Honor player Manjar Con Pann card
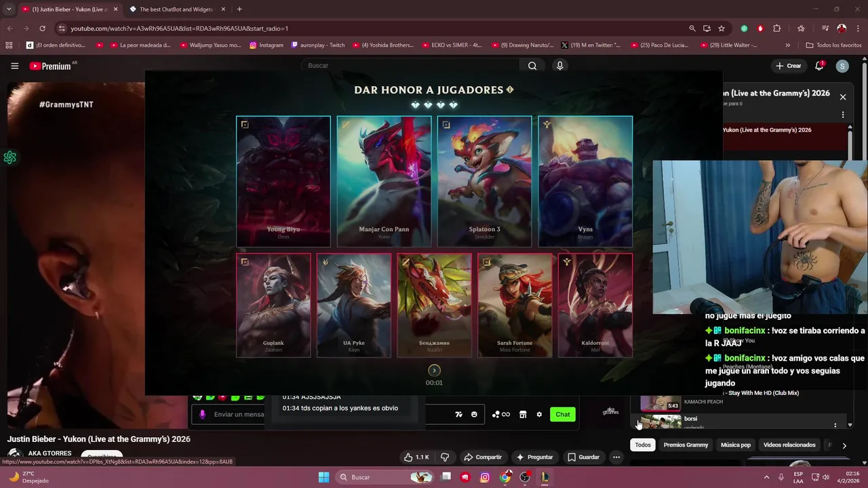Image resolution: width=868 pixels, height=488 pixels. 384,181
